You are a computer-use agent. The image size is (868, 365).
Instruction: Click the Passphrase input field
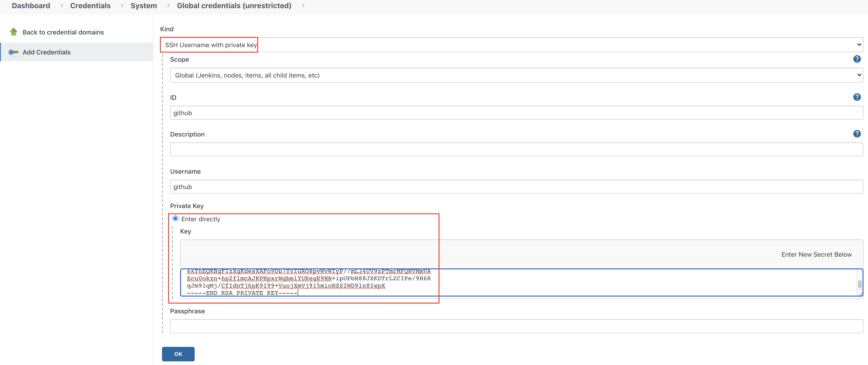[516, 326]
